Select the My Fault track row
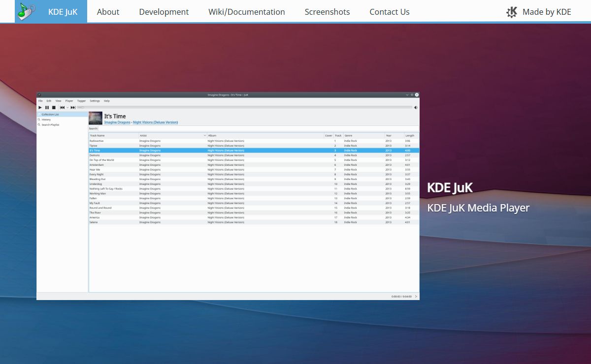 tap(254, 203)
